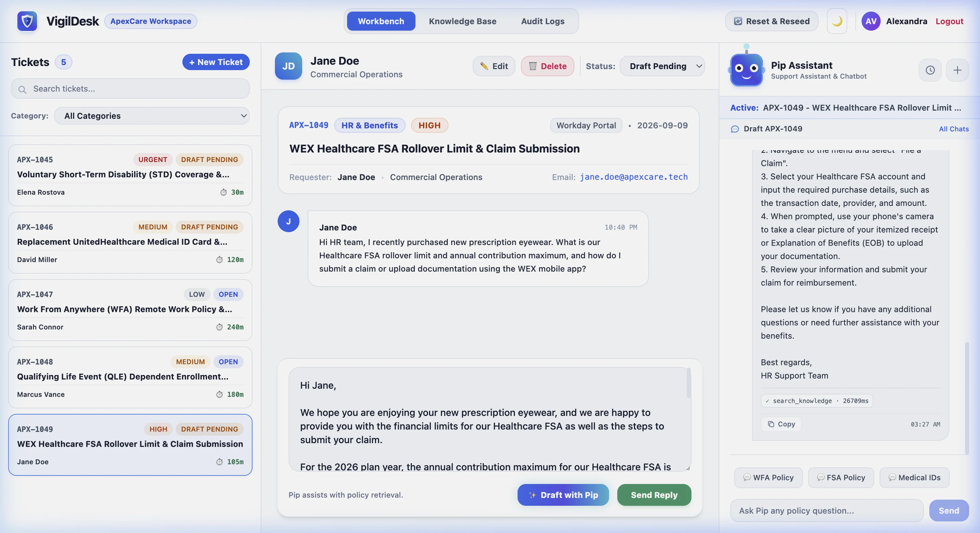The image size is (980, 533).
Task: Click the timer icon on the APX-1045 ticket
Action: click(224, 193)
